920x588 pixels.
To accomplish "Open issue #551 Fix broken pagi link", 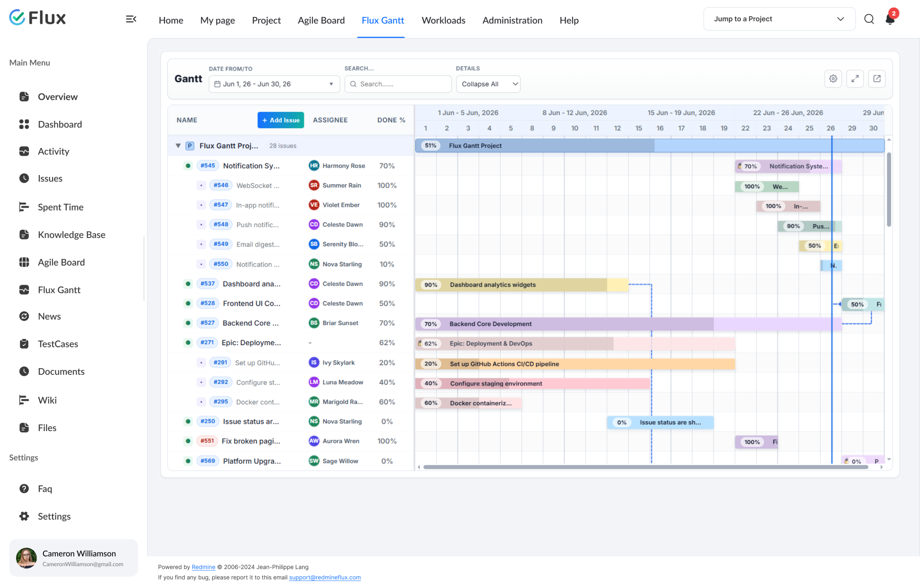I will tap(250, 441).
